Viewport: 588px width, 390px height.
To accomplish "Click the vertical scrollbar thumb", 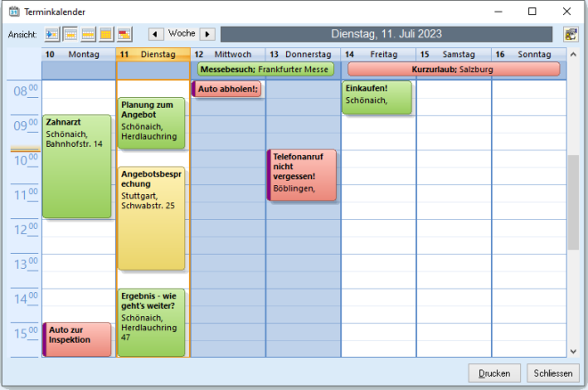I will 573,202.
